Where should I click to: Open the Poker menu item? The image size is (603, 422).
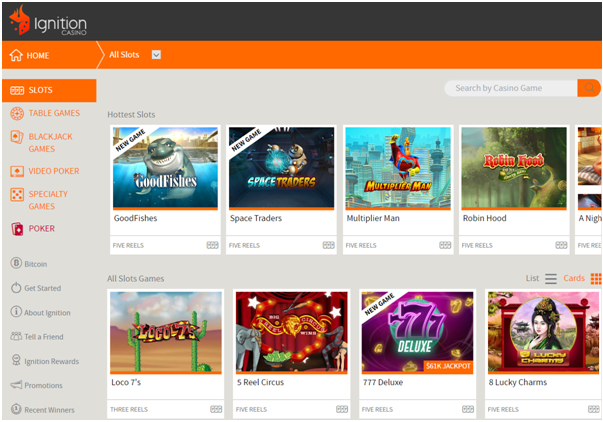[42, 229]
